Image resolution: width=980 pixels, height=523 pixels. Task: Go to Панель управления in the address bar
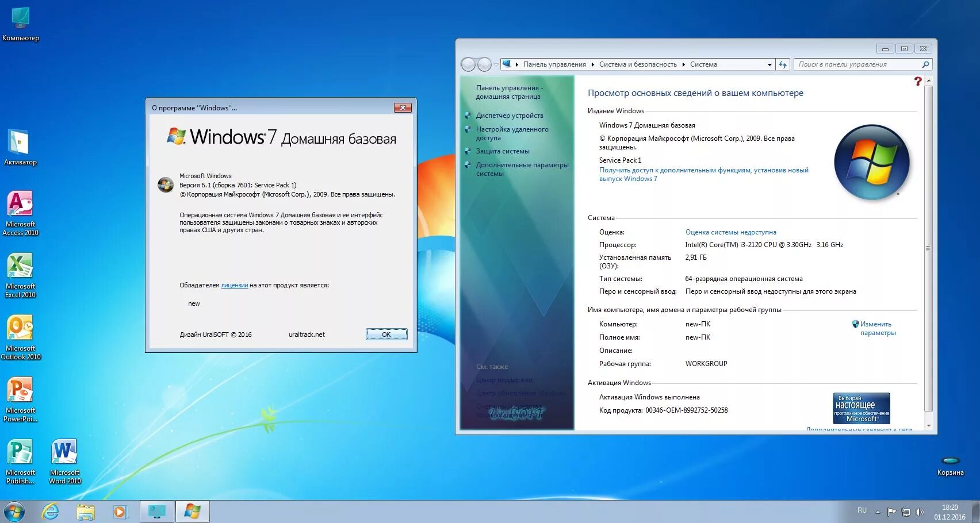point(554,64)
